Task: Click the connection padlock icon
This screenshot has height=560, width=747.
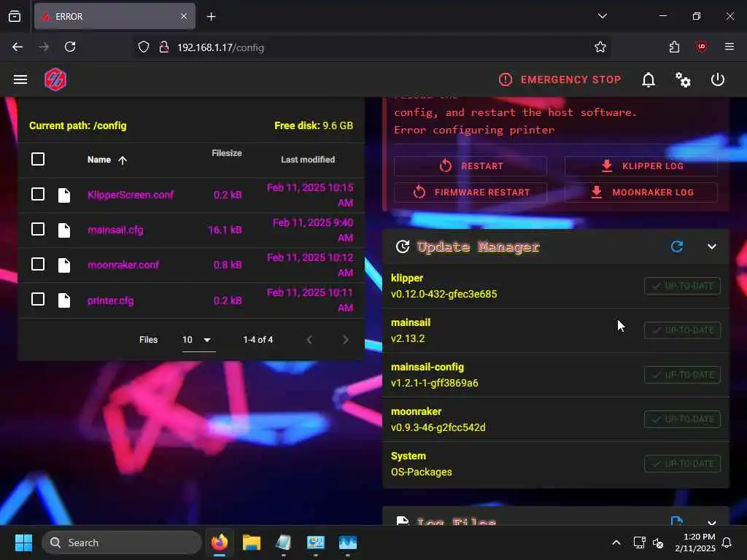Action: coord(164,47)
